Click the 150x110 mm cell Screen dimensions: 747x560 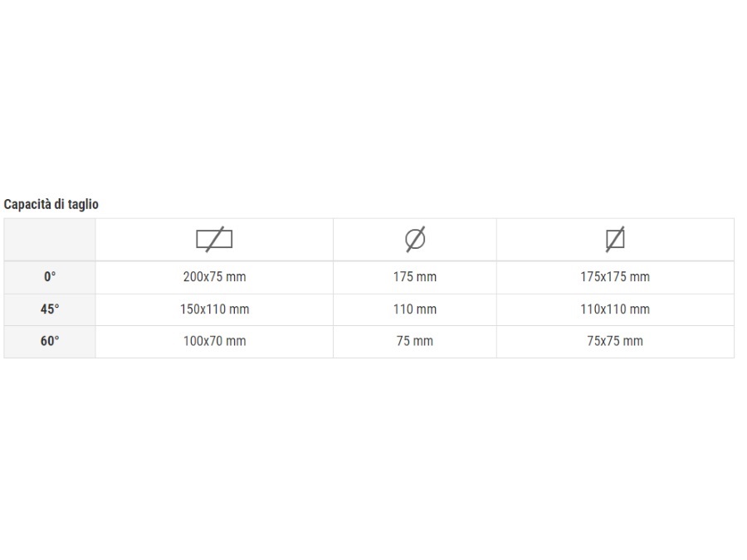[214, 309]
